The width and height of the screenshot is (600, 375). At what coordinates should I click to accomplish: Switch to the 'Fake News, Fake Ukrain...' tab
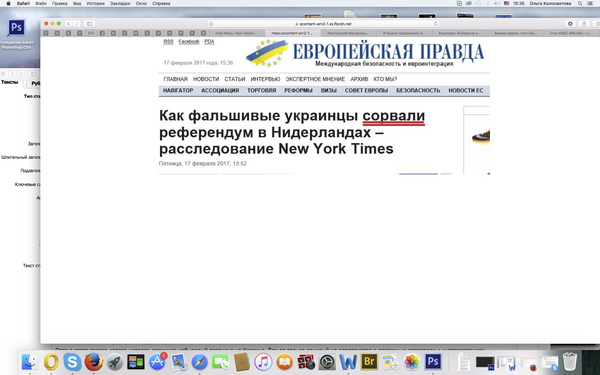(236, 33)
